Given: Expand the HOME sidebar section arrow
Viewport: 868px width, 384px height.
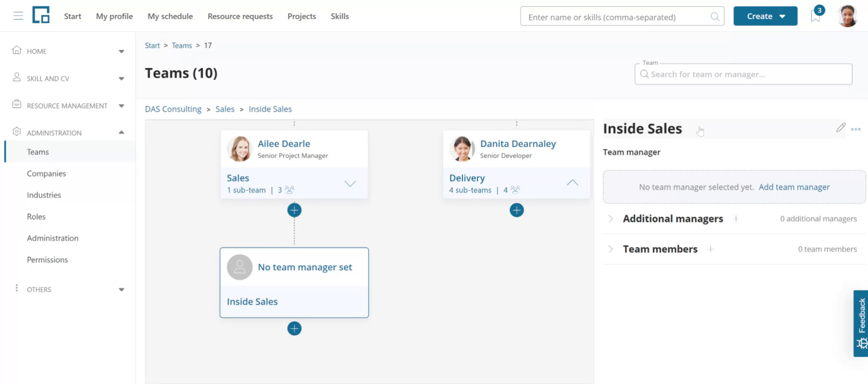Looking at the screenshot, I should (121, 51).
